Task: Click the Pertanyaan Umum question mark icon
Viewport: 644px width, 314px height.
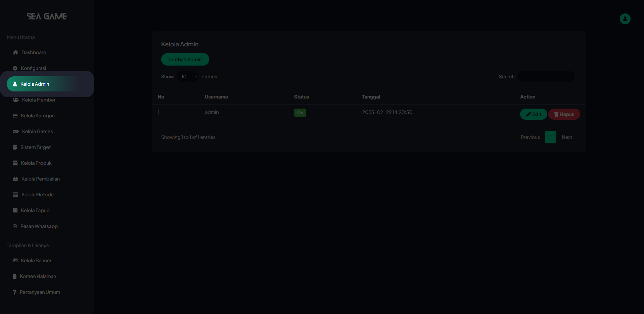Action: (x=14, y=292)
